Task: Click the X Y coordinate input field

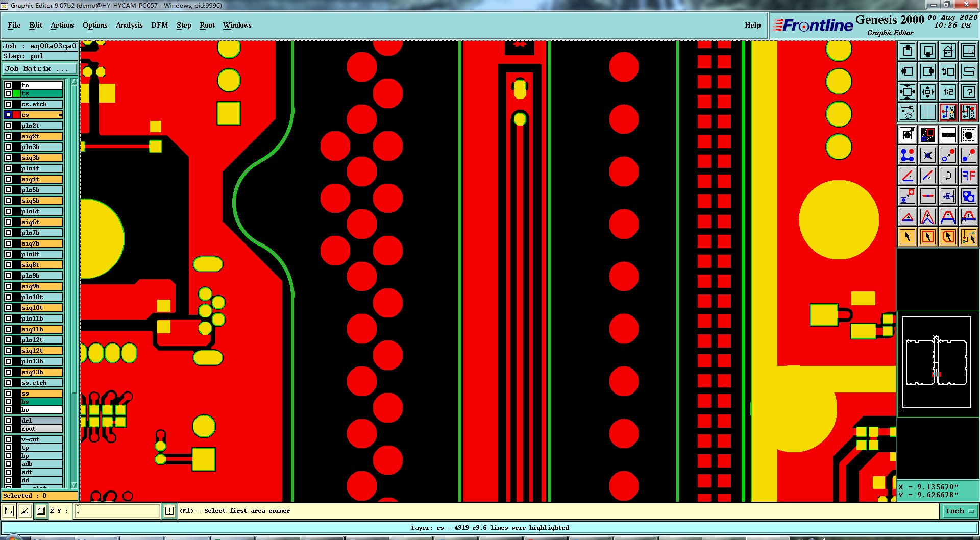Action: coord(117,511)
